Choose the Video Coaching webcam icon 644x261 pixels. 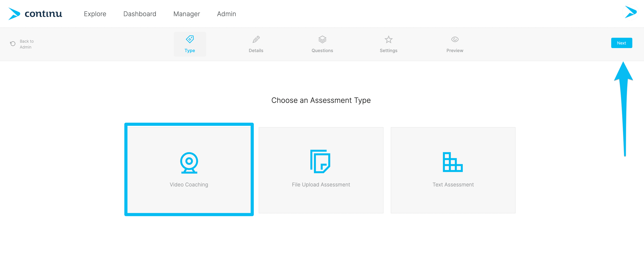point(189,163)
